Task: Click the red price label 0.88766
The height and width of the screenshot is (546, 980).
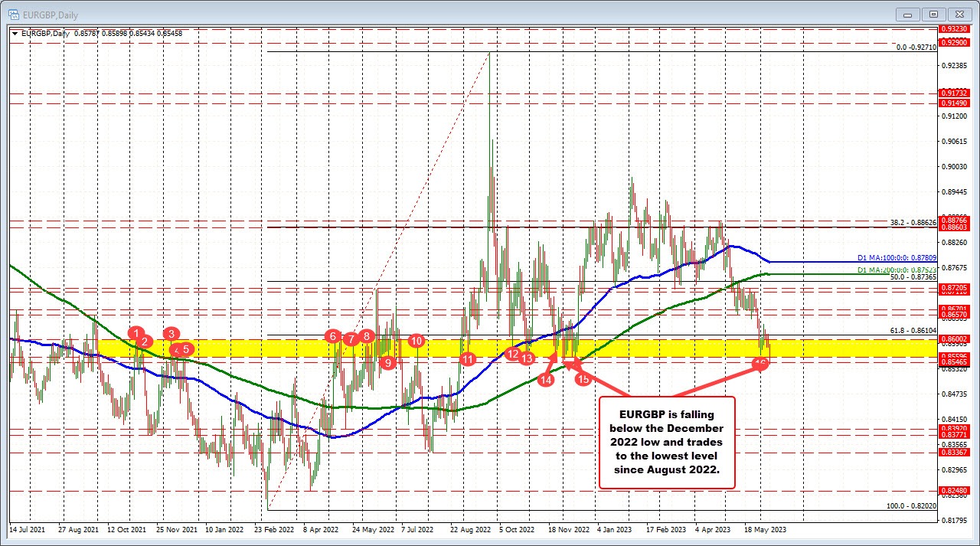Action: 955,221
